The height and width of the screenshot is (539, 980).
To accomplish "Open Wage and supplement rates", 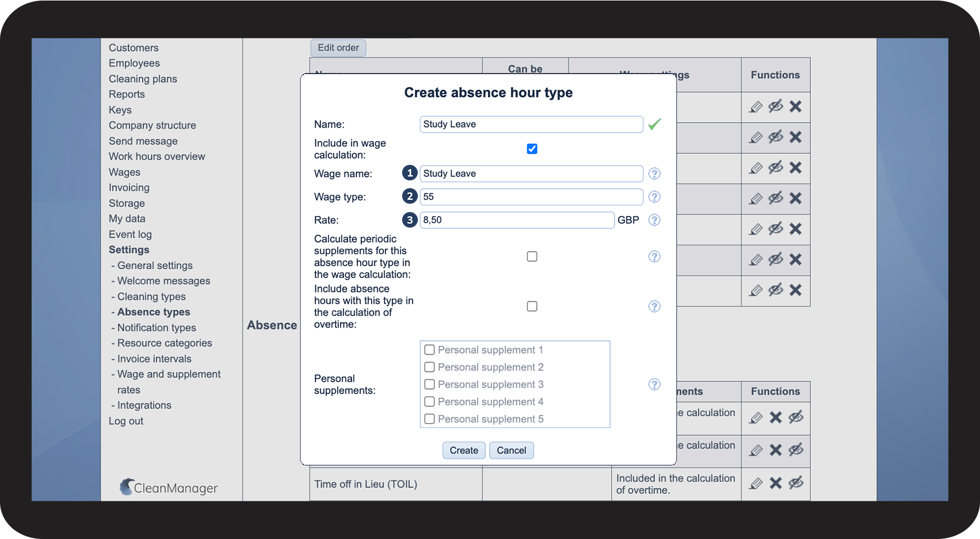I will [169, 375].
